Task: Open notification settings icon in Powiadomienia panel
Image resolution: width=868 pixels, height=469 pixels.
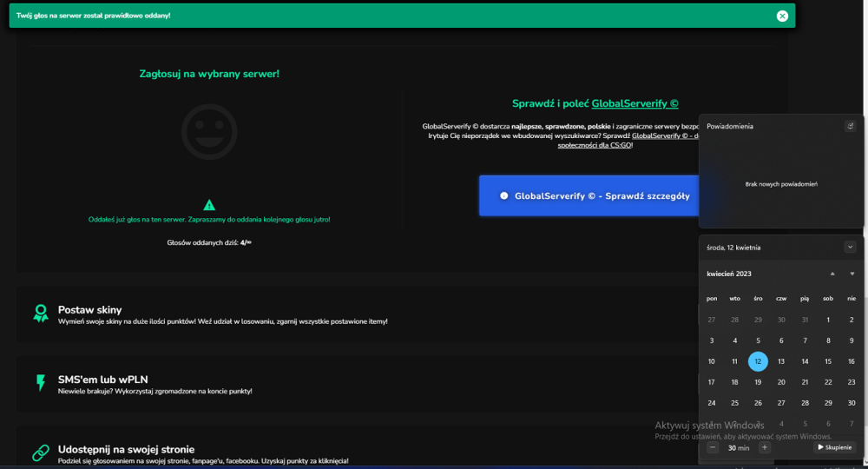Action: click(x=851, y=126)
